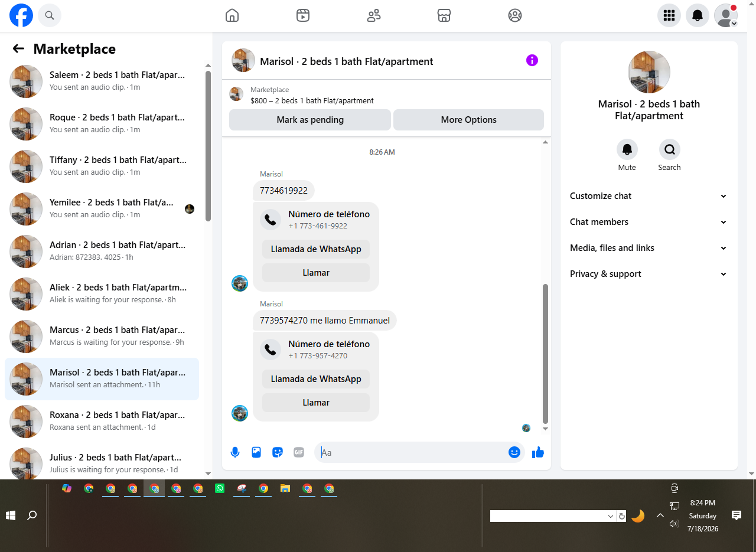Open the Groups icon in top bar
This screenshot has height=552, width=756.
515,15
